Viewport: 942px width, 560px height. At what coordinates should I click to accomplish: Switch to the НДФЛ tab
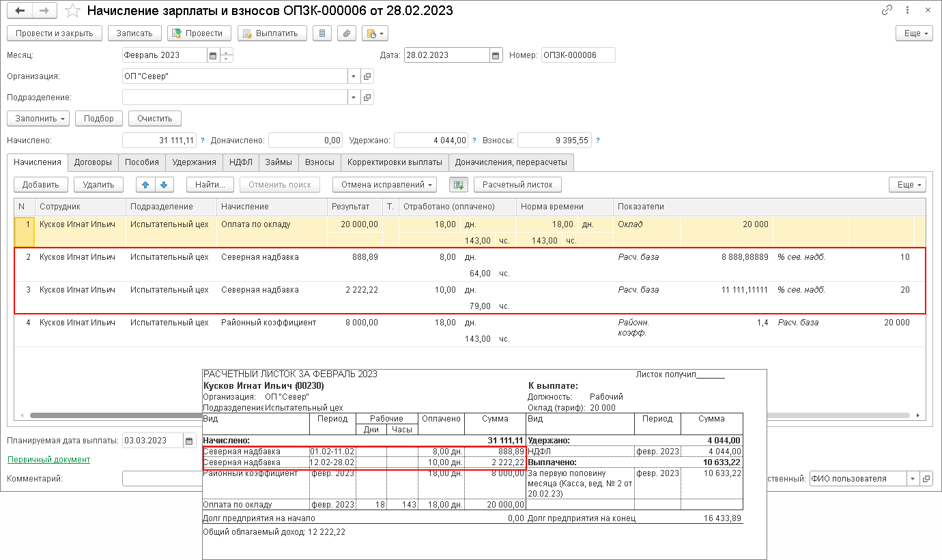click(x=240, y=162)
